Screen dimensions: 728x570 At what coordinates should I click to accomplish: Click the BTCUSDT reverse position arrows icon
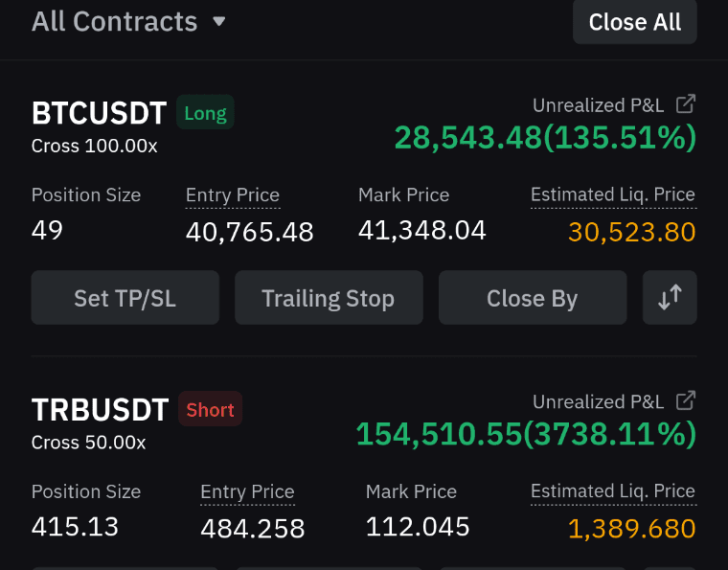(670, 298)
